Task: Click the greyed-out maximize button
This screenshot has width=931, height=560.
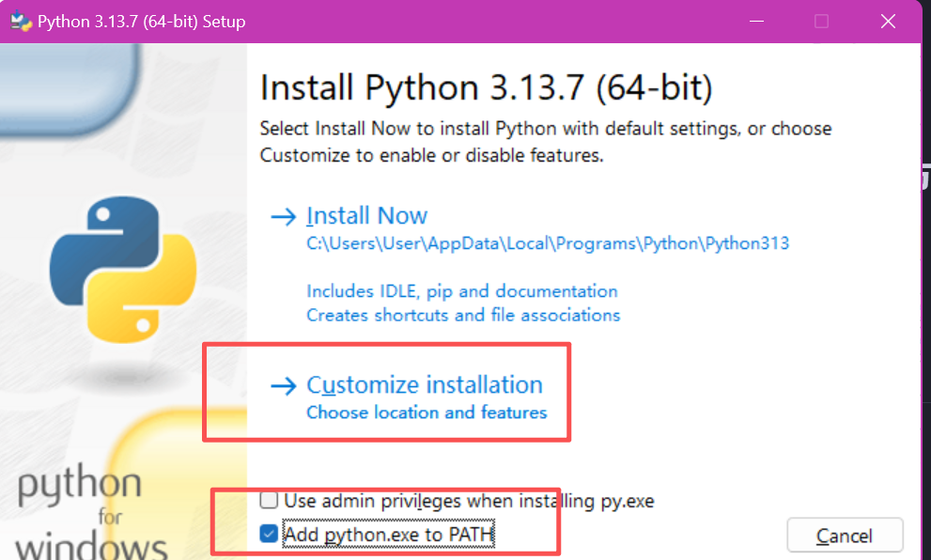Action: tap(821, 21)
